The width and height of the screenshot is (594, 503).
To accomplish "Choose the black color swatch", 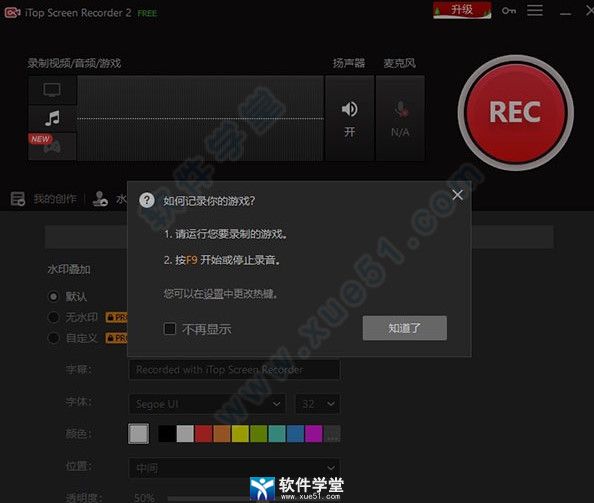I will (x=167, y=434).
